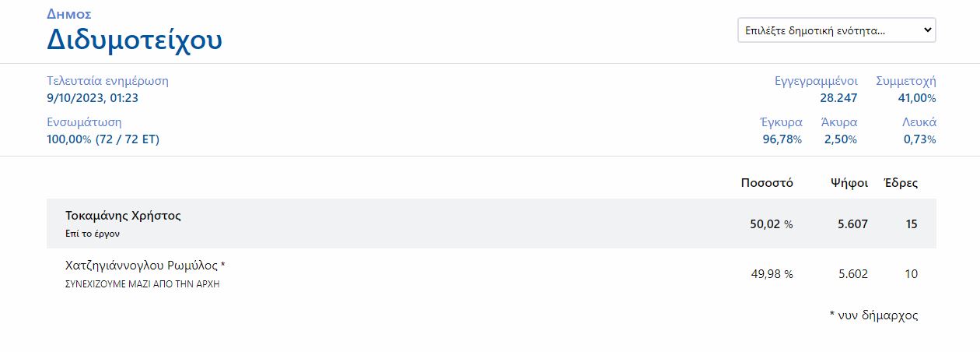Click ΣΥΝΕΧΙΖΟΥΜΕ ΜΑΖΙ ΑΠΟ ΤΗΝ ΑΡΧΗ label

point(142,284)
